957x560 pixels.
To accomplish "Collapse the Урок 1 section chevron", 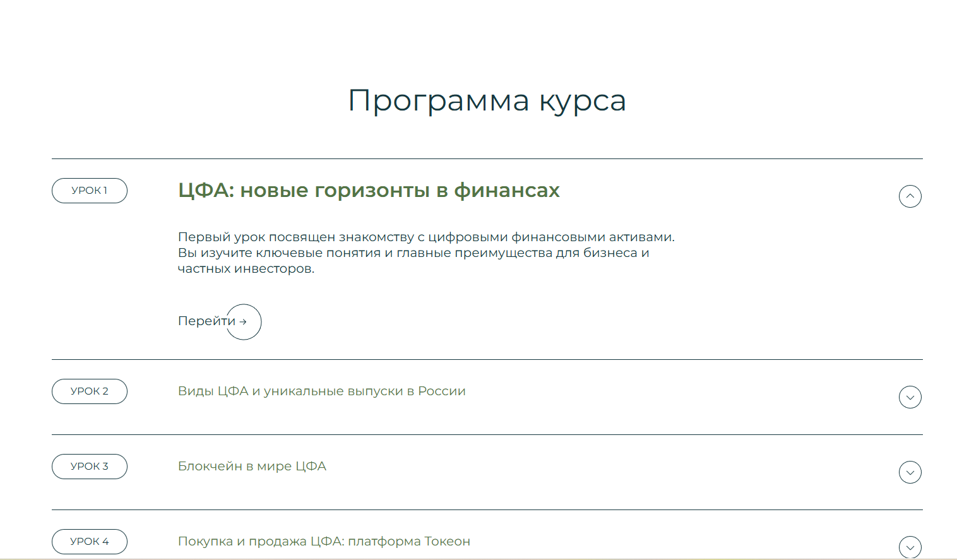I will pos(910,196).
